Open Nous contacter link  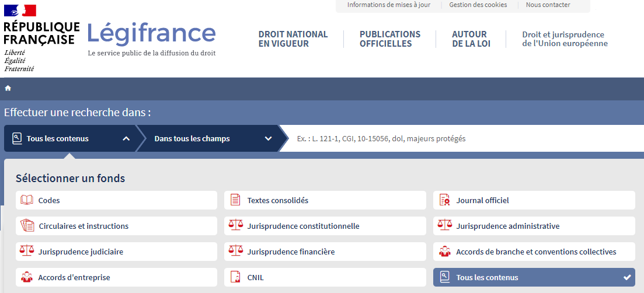coord(548,5)
